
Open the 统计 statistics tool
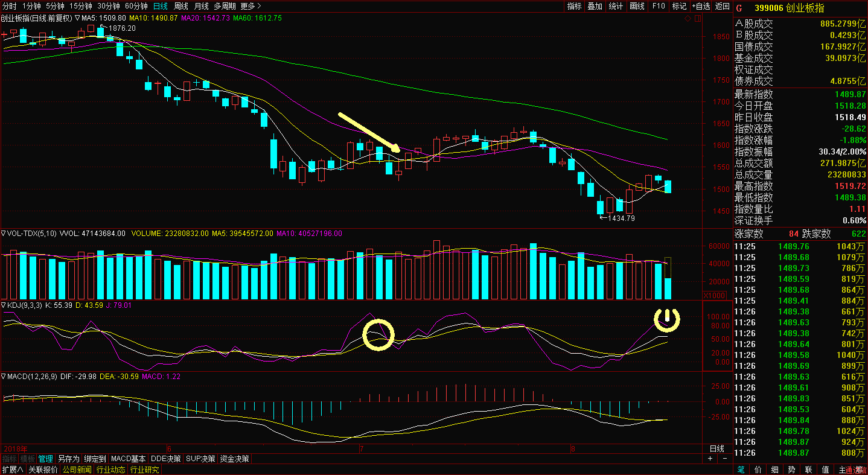pos(616,6)
